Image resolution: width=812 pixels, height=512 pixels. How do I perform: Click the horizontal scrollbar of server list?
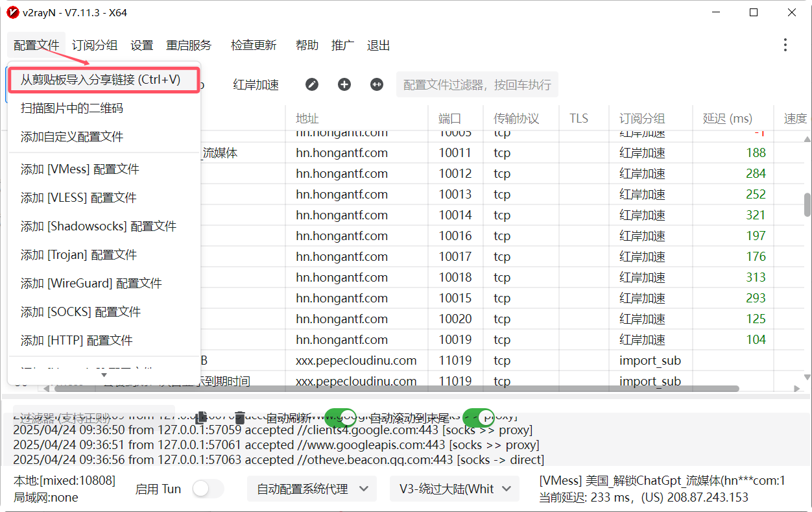[x=398, y=389]
